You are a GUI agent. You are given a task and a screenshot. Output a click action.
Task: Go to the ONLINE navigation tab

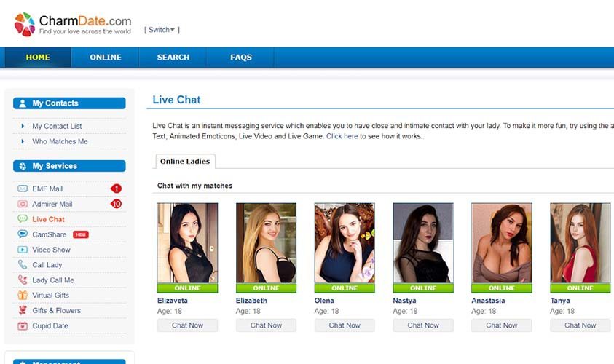coord(106,57)
